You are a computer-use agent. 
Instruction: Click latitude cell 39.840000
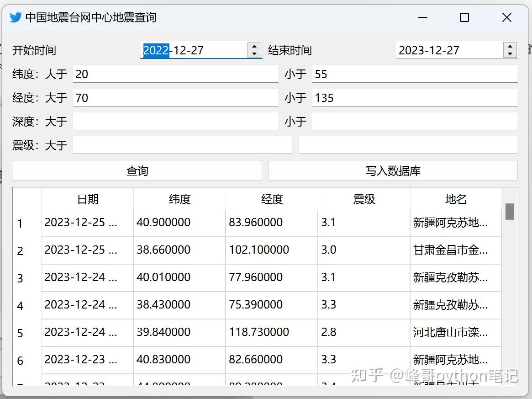[x=180, y=333]
